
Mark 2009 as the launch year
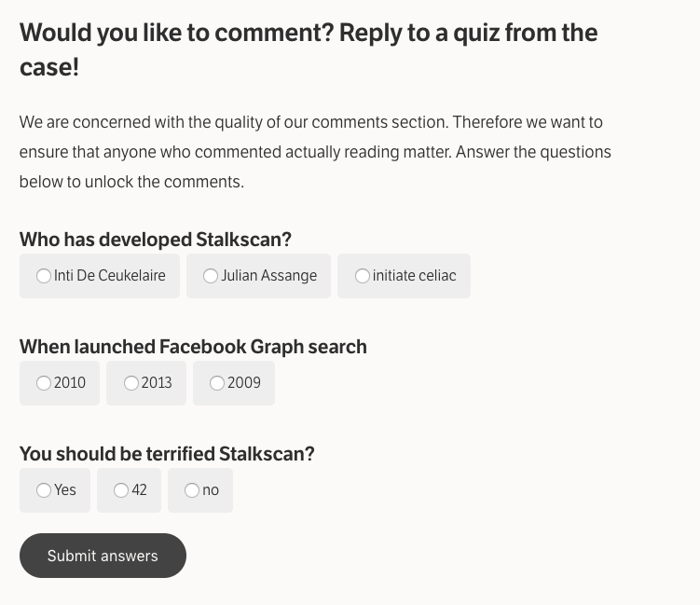[x=217, y=383]
